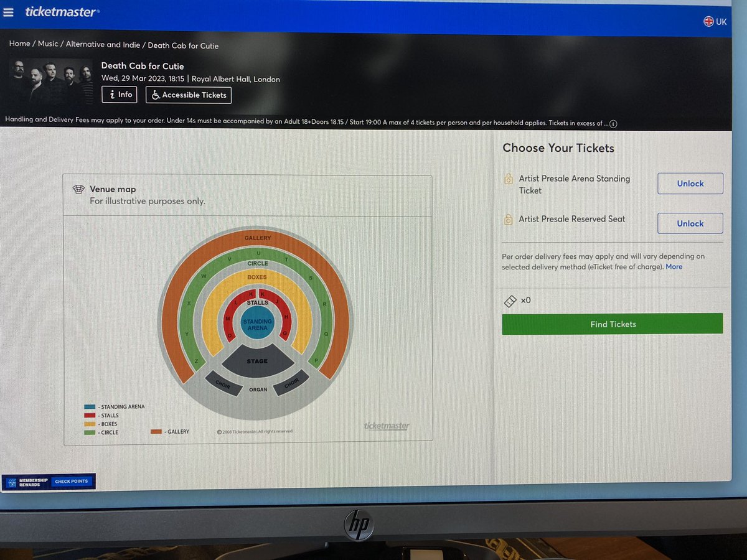Click lock icon beside Arena Standing Ticket
The width and height of the screenshot is (747, 560).
(x=508, y=179)
